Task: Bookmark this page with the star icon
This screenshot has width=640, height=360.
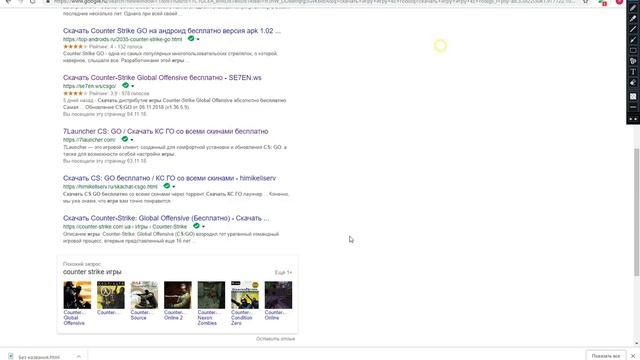Action: point(586,2)
